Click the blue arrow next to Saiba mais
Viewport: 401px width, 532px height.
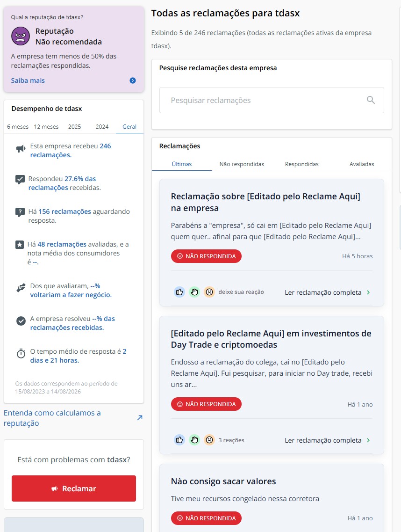tap(133, 80)
